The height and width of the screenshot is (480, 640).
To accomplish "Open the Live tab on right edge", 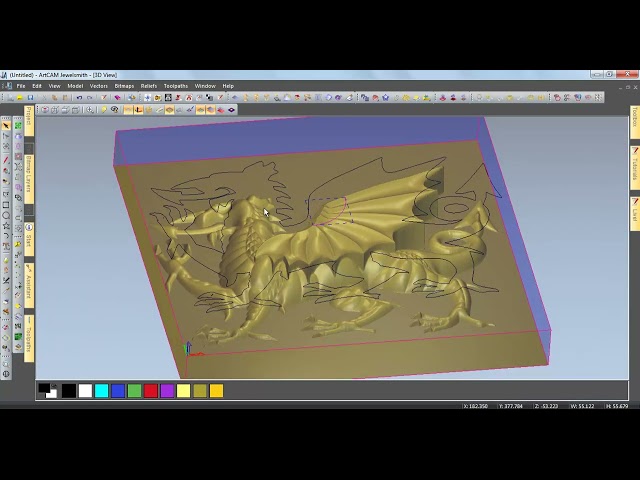I will [635, 214].
